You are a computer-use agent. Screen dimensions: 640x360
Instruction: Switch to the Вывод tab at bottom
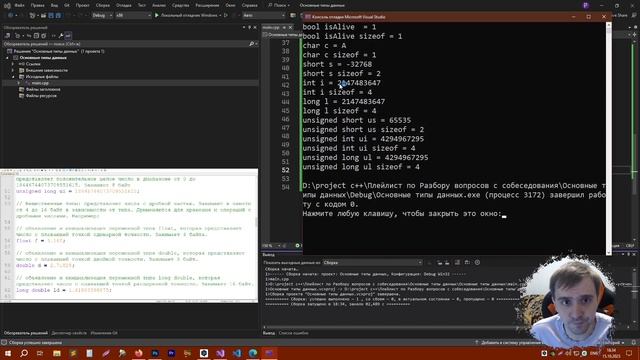(269, 333)
